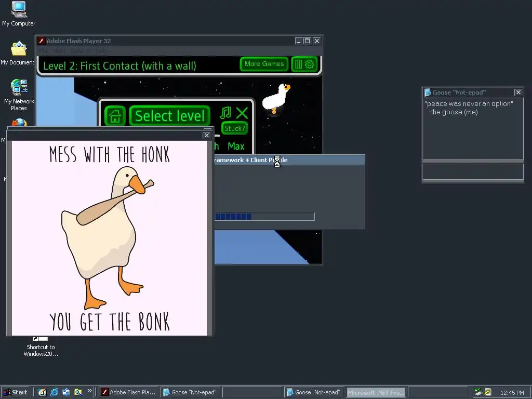Image resolution: width=532 pixels, height=399 pixels.
Task: Click the goose with bat meme image
Action: tap(109, 238)
